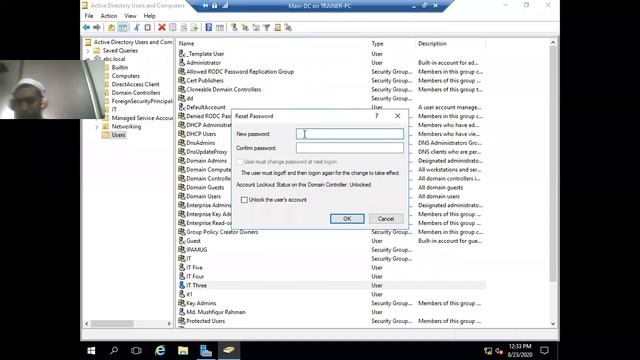Toggle the Show/Hide Console Tree icon
This screenshot has width=640, height=360.
pyautogui.click(x=122, y=27)
